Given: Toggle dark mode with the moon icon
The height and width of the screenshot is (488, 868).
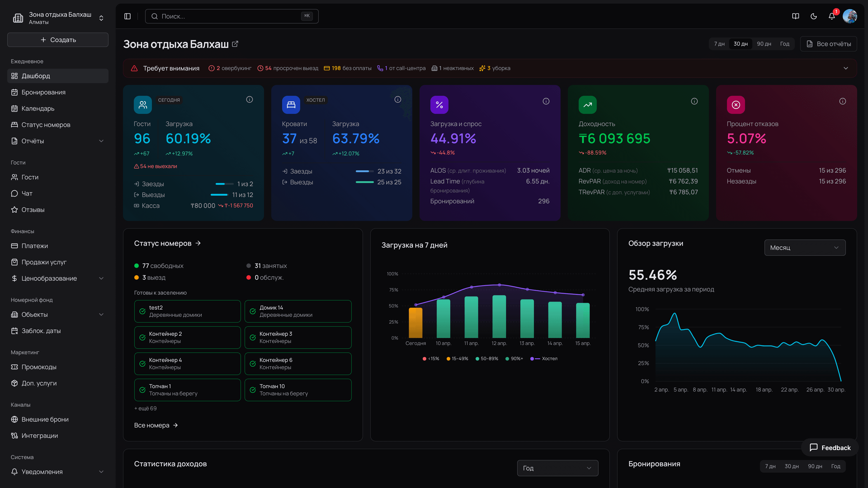Looking at the screenshot, I should (814, 16).
